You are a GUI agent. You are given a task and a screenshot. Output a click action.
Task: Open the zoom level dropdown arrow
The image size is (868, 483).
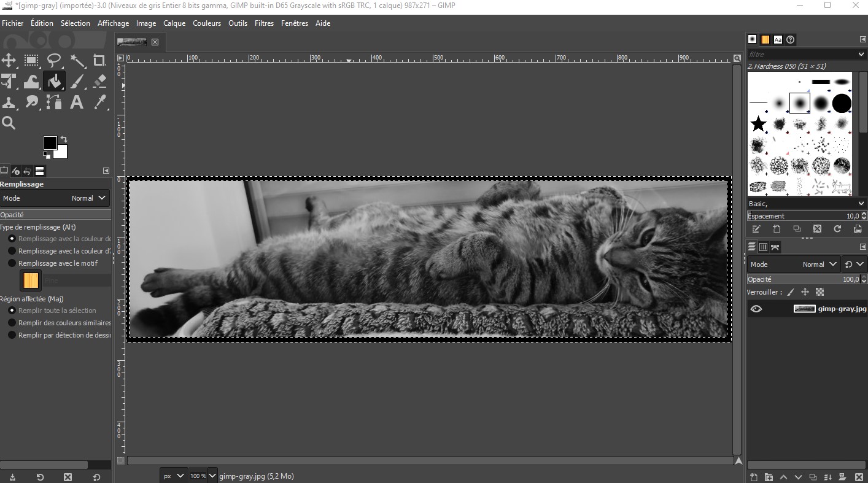click(x=212, y=476)
